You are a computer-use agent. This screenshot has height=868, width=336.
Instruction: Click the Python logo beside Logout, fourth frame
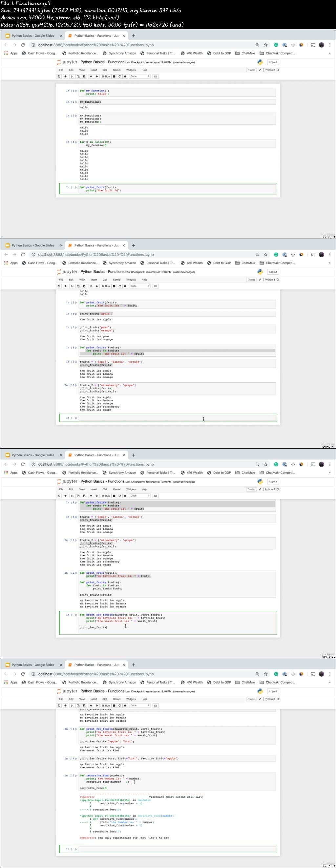(x=260, y=691)
